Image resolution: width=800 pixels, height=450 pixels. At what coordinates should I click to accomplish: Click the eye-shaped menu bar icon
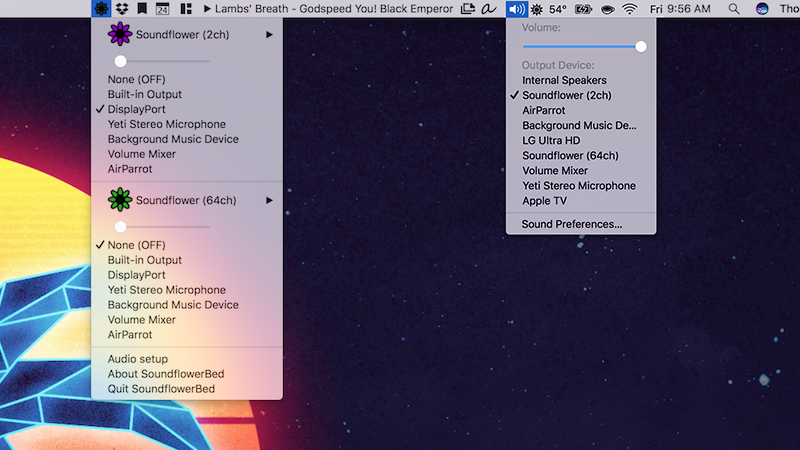(x=608, y=9)
